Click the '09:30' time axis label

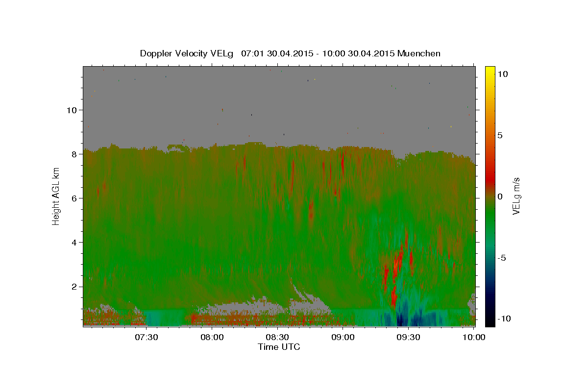tap(409, 337)
